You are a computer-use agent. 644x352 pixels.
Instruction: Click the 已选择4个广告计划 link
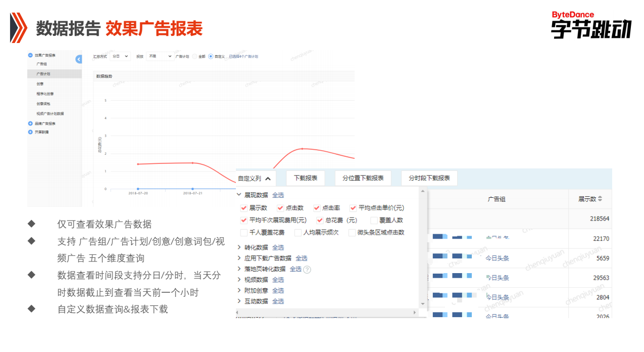243,57
